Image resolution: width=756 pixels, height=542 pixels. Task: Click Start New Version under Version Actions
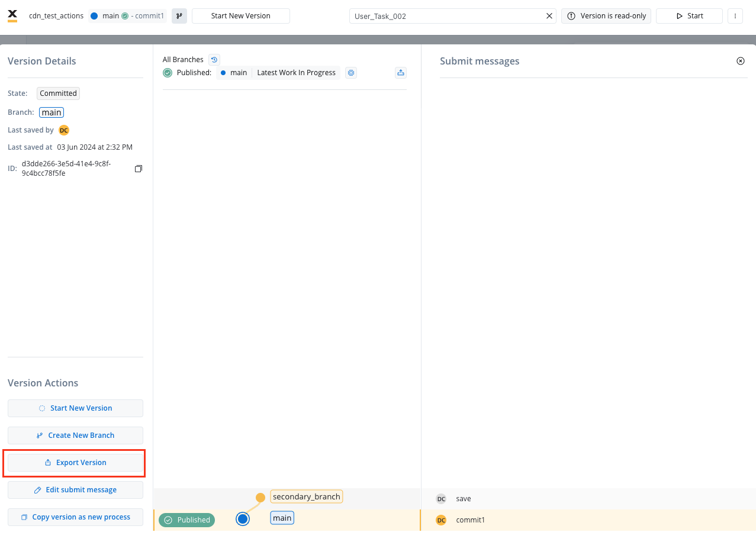tap(75, 408)
